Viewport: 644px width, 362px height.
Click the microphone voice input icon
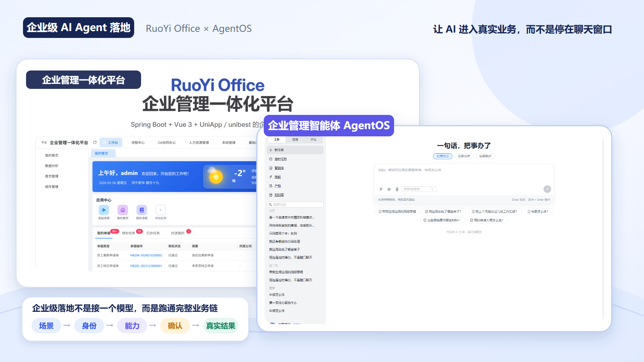(397, 189)
